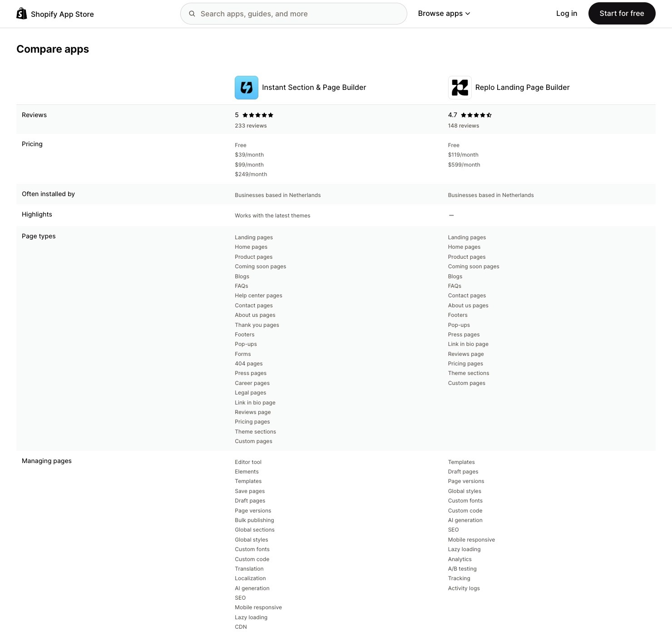The image size is (672, 641).
Task: Open Replo Landing Page Builder app name link
Action: (x=522, y=87)
